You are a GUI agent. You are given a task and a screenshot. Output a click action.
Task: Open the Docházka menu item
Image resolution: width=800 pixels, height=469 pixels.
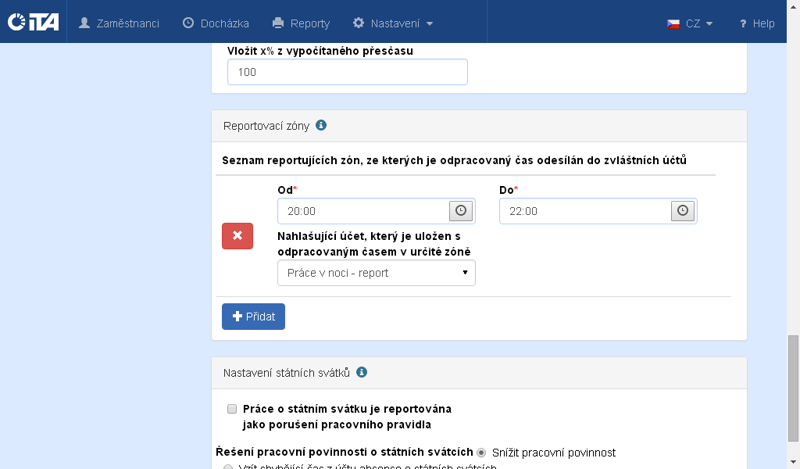pos(215,23)
